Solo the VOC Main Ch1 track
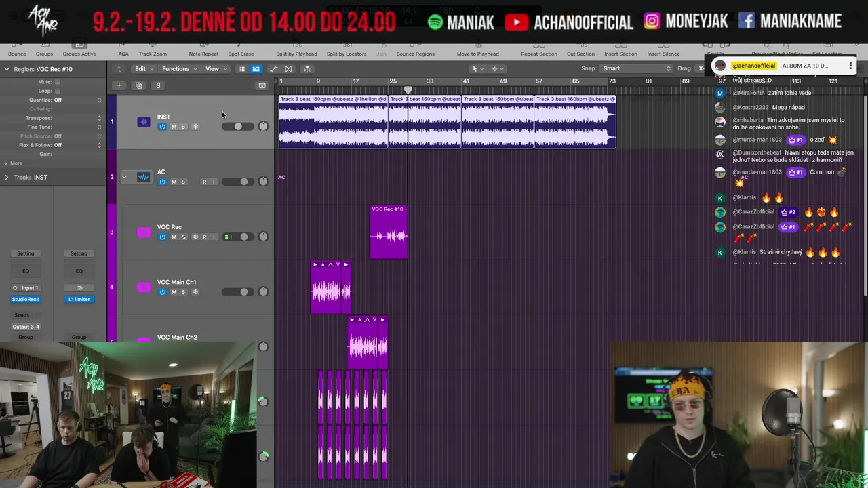868x488 pixels. [x=183, y=292]
